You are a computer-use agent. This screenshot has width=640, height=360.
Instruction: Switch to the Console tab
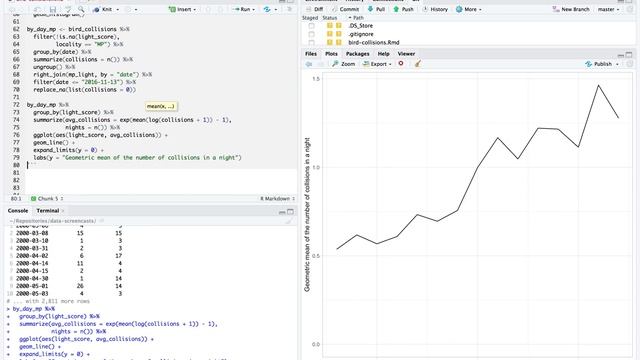pos(18,211)
